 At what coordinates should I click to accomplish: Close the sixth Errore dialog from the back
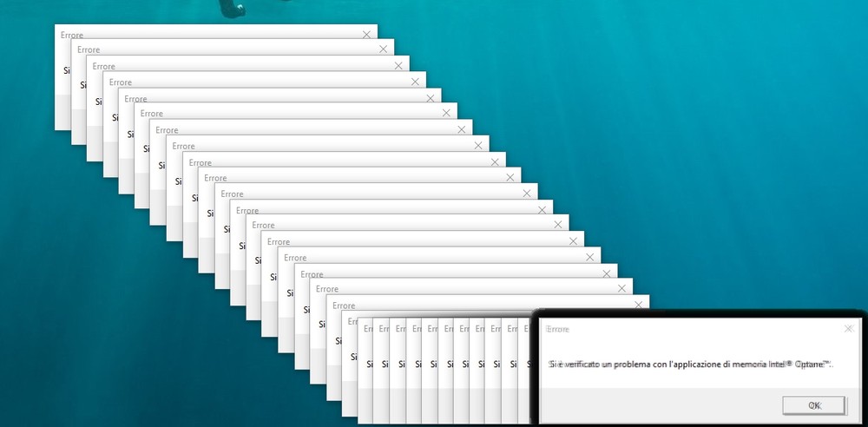(x=446, y=113)
